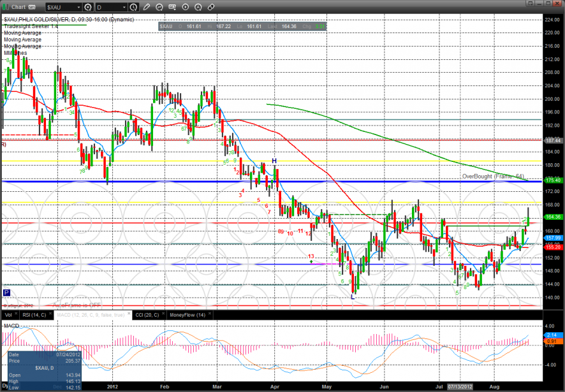This screenshot has height=392, width=565.
Task: Close the Vol study tab
Action: (16, 314)
